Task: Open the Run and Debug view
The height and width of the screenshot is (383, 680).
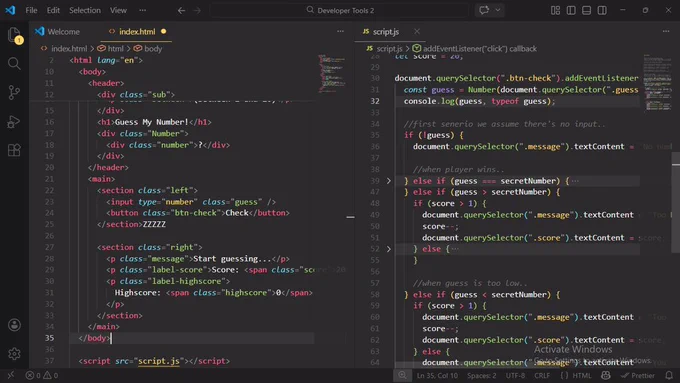Action: click(x=14, y=122)
